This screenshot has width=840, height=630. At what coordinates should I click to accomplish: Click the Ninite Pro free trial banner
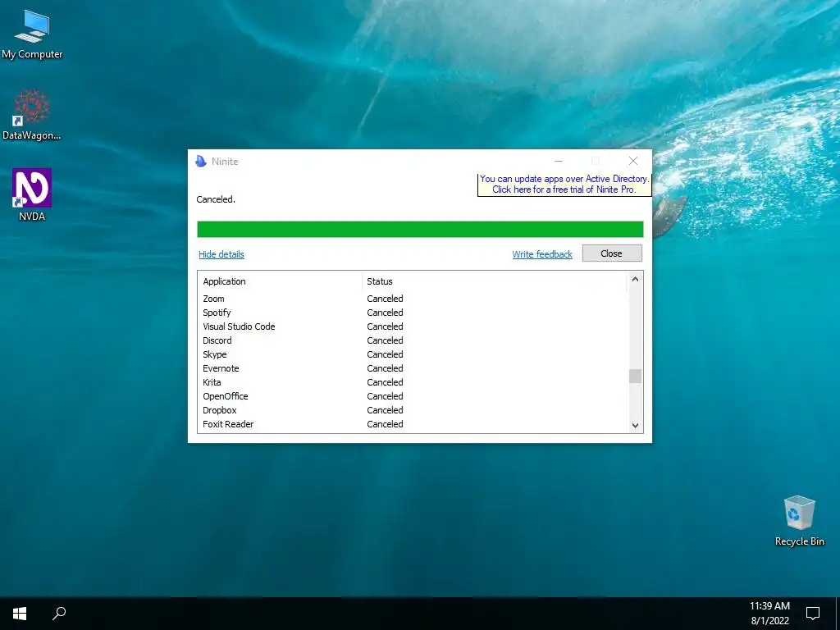[564, 185]
